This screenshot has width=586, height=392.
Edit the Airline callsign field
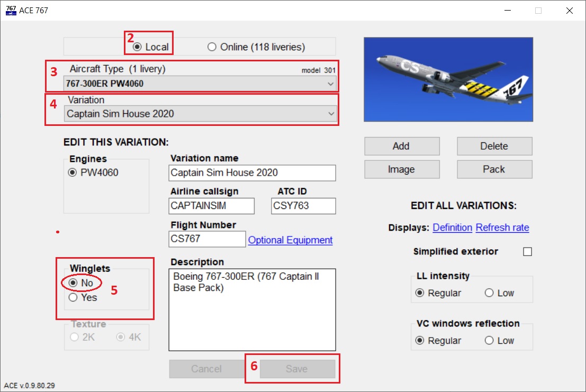pos(211,206)
